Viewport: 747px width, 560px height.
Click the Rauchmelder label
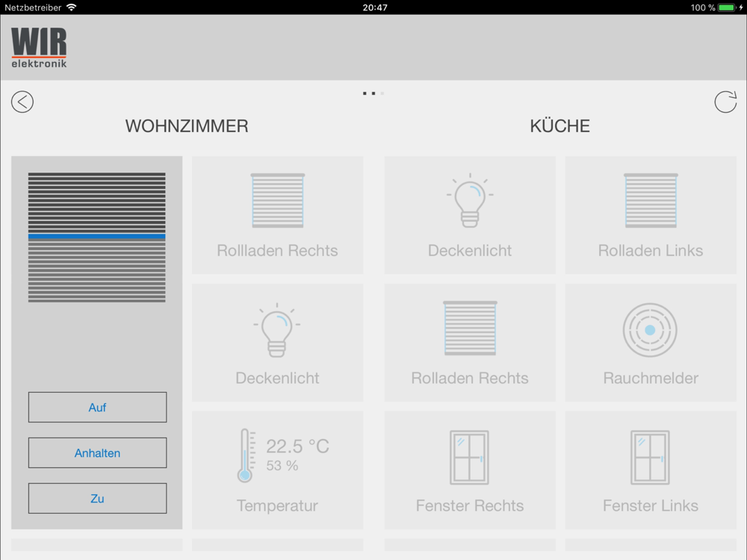[x=651, y=378]
